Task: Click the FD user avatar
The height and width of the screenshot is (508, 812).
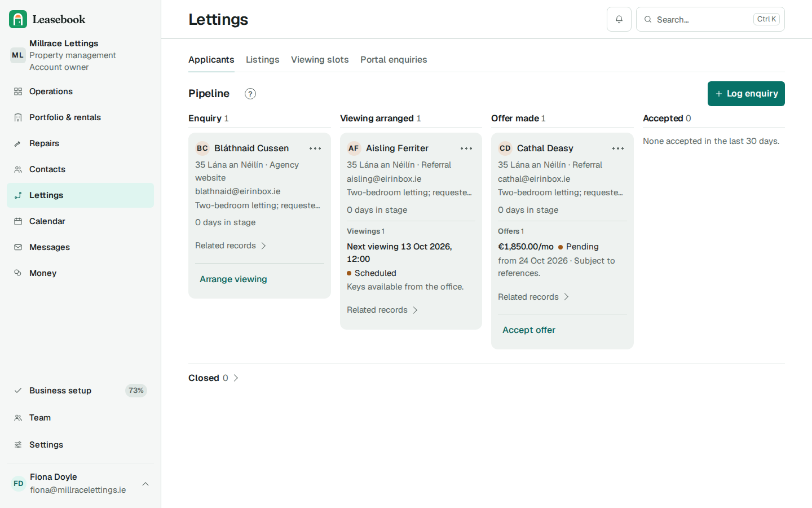Action: point(19,484)
